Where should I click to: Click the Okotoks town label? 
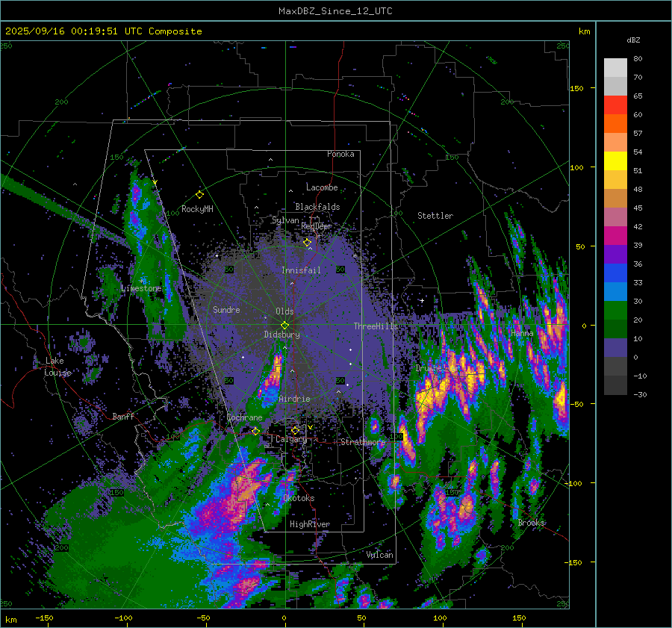(299, 498)
